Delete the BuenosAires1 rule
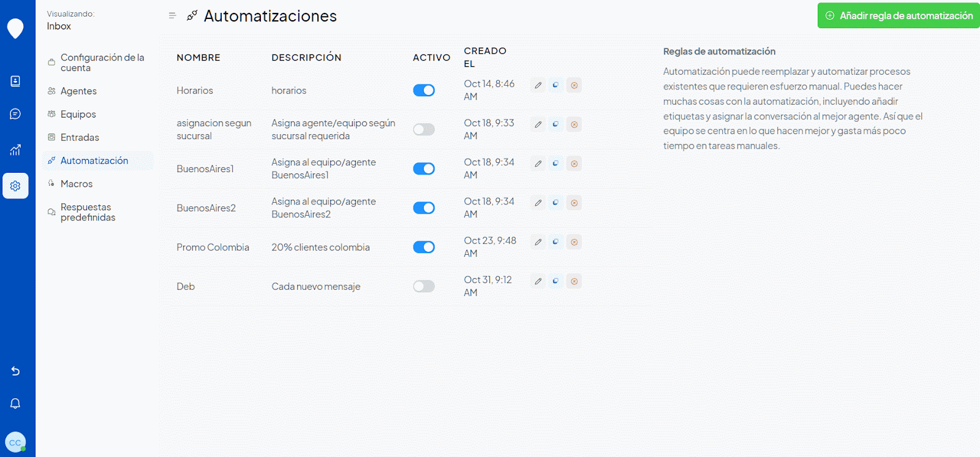980x457 pixels. (574, 164)
